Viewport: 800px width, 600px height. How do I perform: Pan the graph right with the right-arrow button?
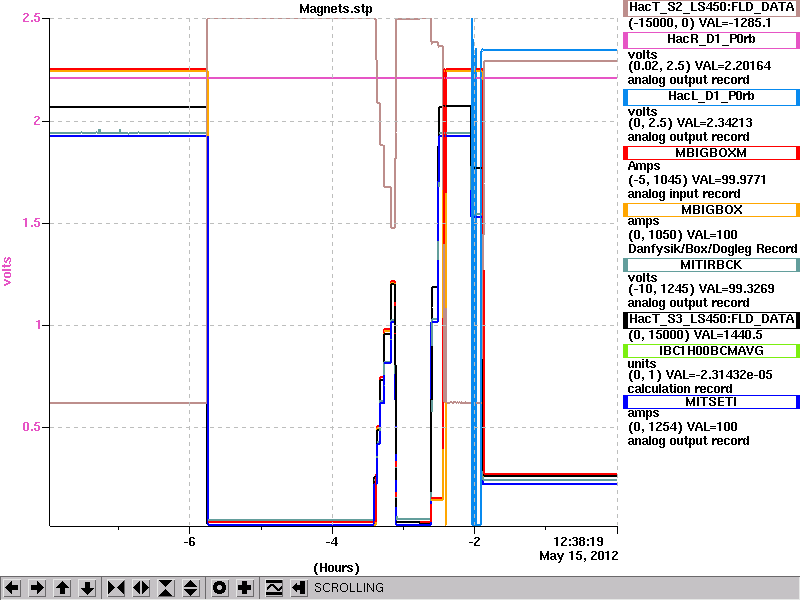[37, 588]
